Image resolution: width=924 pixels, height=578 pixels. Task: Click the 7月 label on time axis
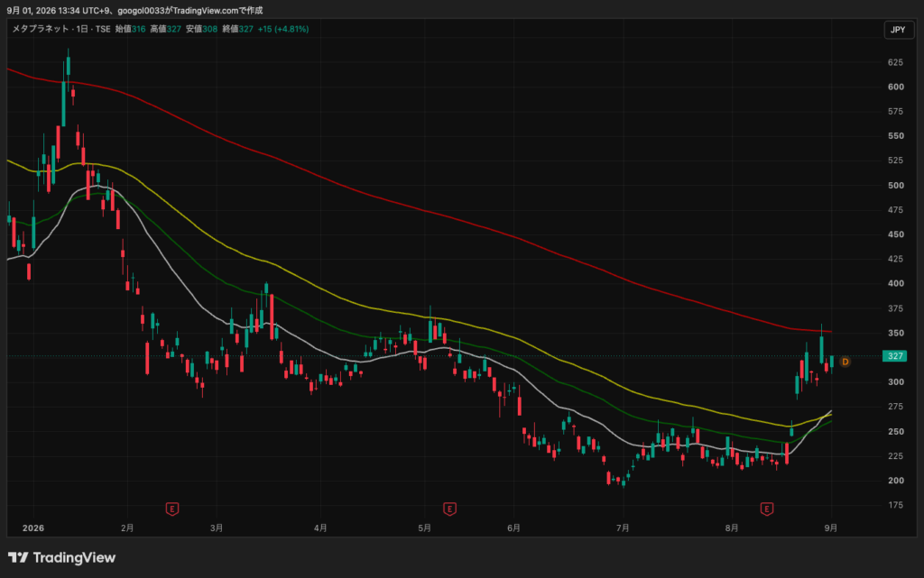point(623,528)
